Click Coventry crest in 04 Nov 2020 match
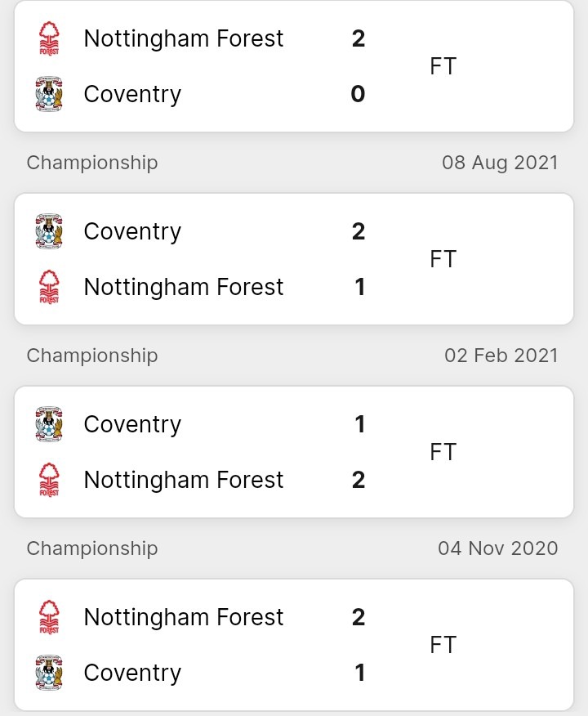The width and height of the screenshot is (588, 716). click(x=49, y=673)
